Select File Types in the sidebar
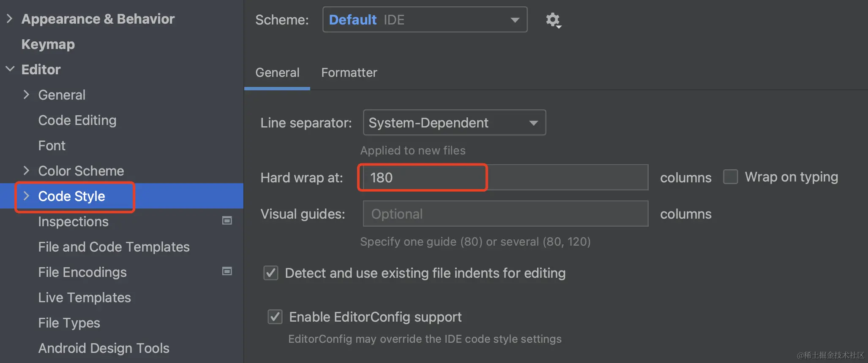868x363 pixels. pyautogui.click(x=69, y=323)
